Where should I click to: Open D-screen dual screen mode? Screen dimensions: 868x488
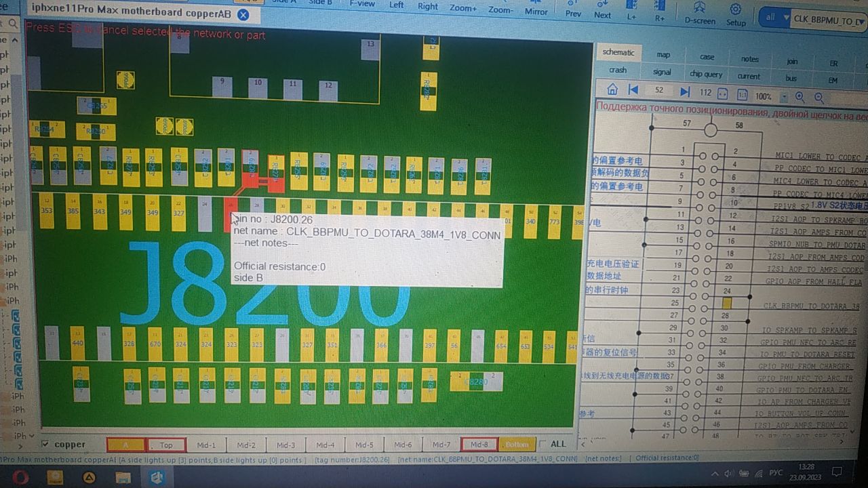[700, 14]
